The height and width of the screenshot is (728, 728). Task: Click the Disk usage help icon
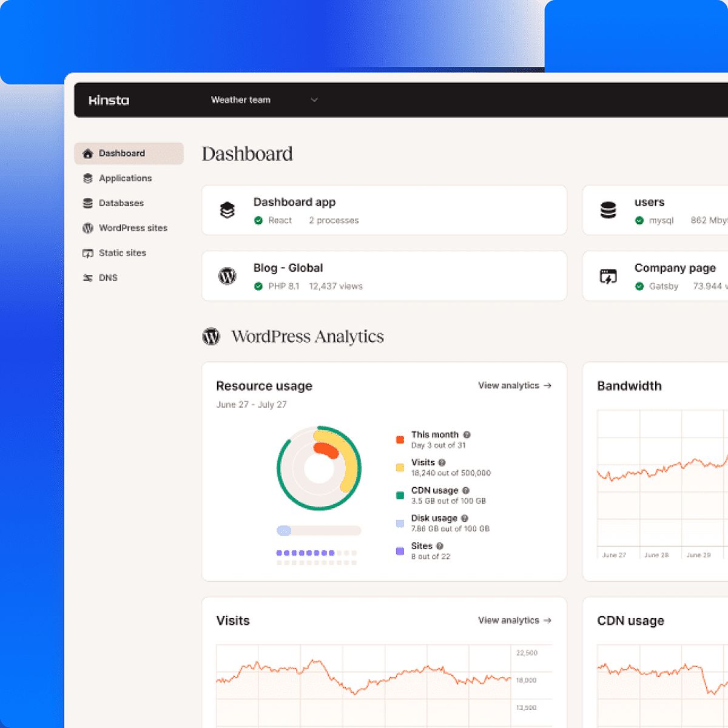pos(465,518)
